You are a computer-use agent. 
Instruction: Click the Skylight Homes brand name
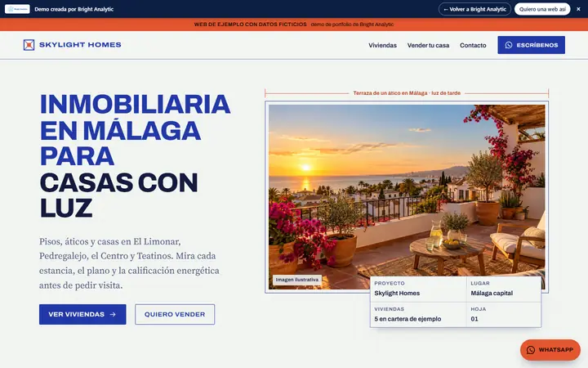(80, 45)
